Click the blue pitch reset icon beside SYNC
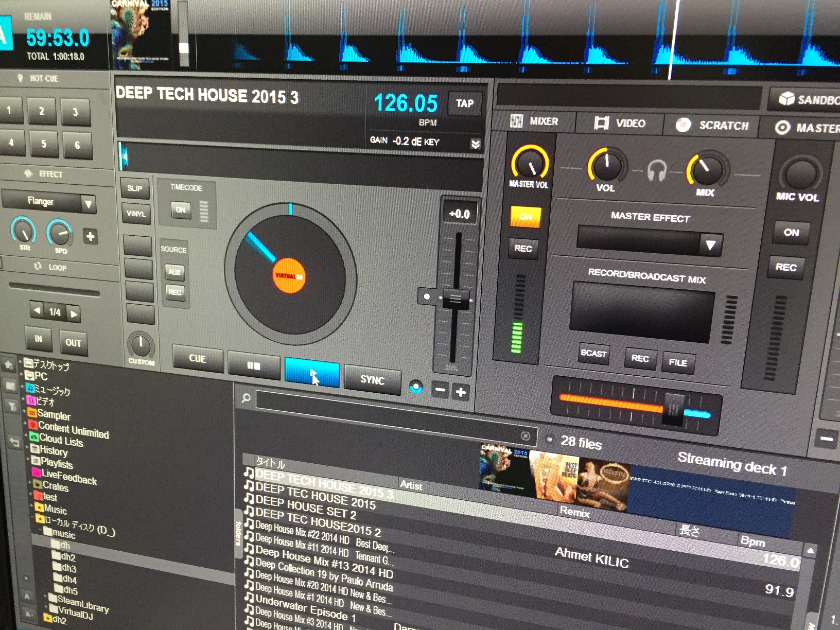Image resolution: width=840 pixels, height=630 pixels. tap(416, 387)
